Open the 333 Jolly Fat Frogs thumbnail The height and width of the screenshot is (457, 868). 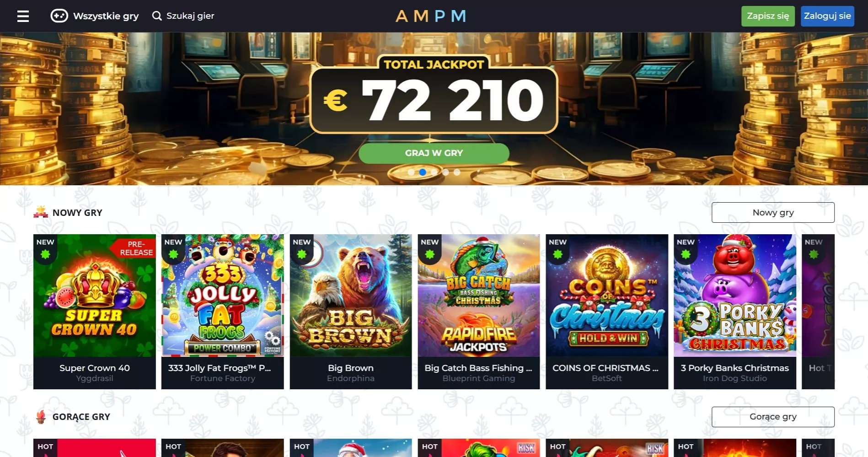pos(223,296)
